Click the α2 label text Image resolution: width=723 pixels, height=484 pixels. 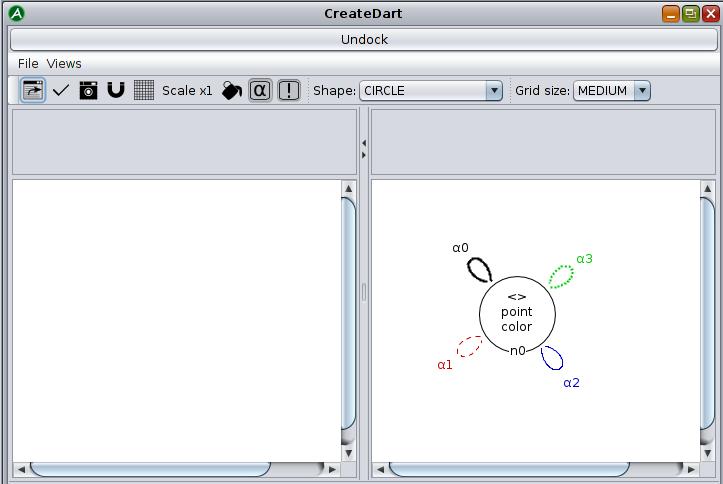coord(571,383)
